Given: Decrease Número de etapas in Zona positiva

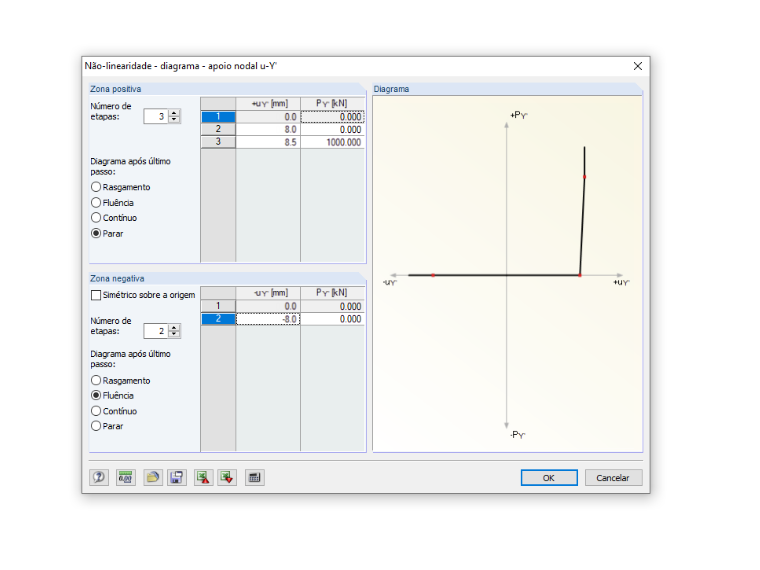Looking at the screenshot, I should (x=174, y=120).
